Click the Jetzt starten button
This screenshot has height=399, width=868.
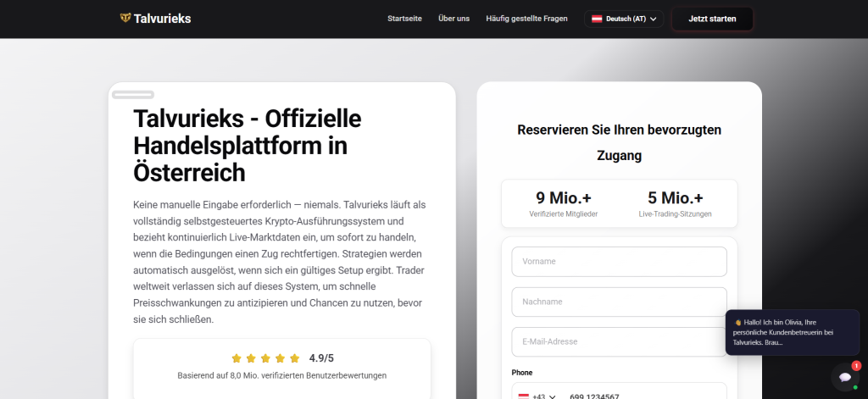(x=712, y=19)
